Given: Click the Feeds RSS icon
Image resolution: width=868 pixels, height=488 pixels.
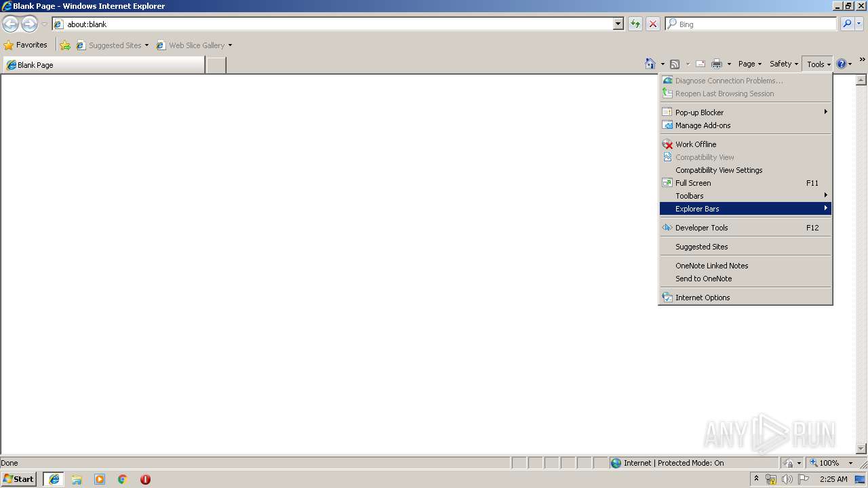Looking at the screenshot, I should (x=675, y=64).
